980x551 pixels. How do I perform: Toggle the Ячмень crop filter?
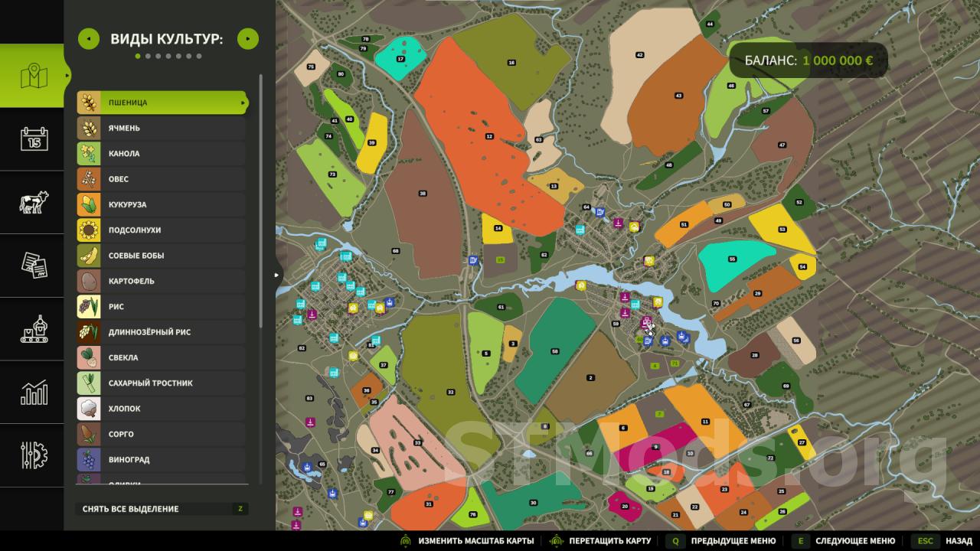(161, 128)
